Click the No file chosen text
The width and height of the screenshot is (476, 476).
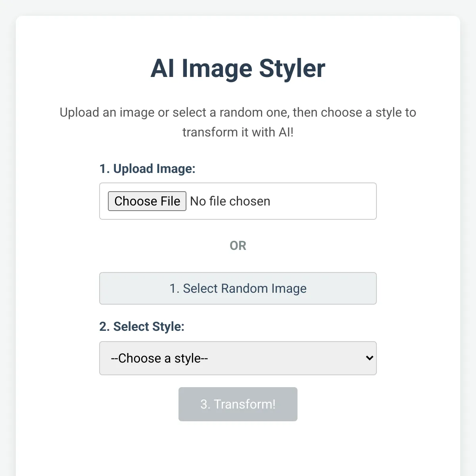230,201
